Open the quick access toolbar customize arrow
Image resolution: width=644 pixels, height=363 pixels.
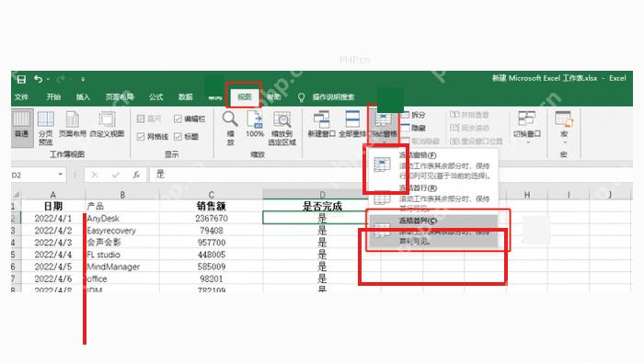pos(83,79)
